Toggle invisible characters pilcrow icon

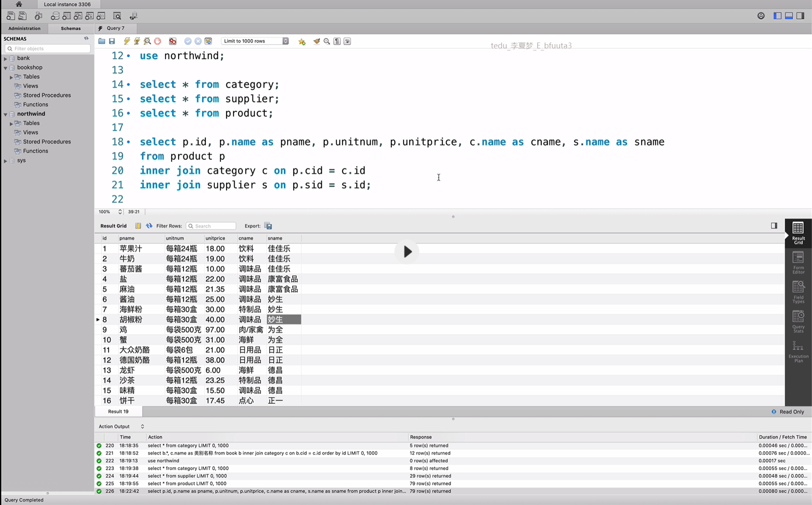[x=337, y=41]
